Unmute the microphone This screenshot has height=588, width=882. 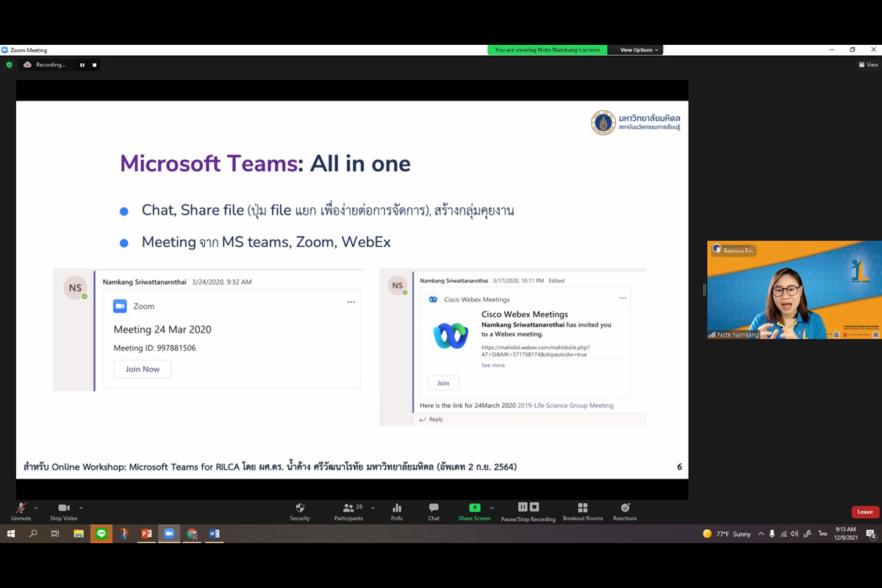pyautogui.click(x=21, y=508)
